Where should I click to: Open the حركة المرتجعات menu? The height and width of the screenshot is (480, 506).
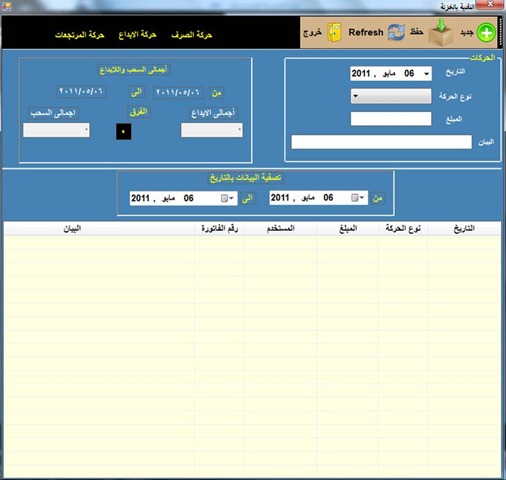tap(80, 35)
